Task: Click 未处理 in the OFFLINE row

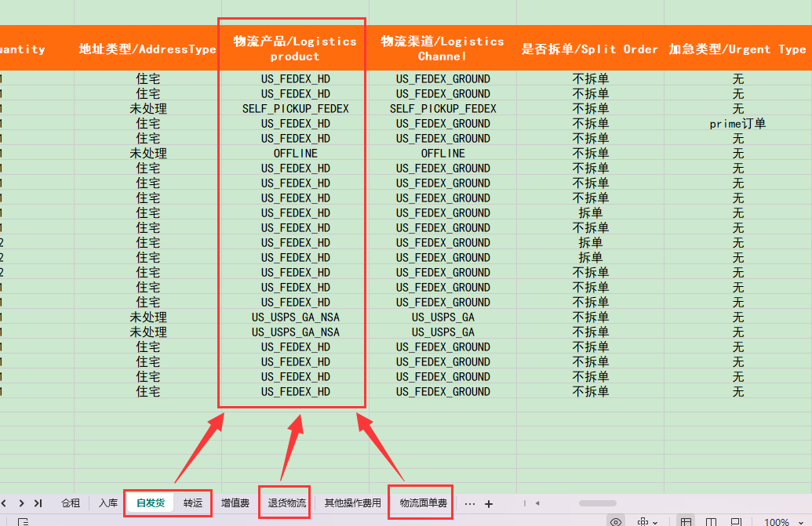Action: 147,153
